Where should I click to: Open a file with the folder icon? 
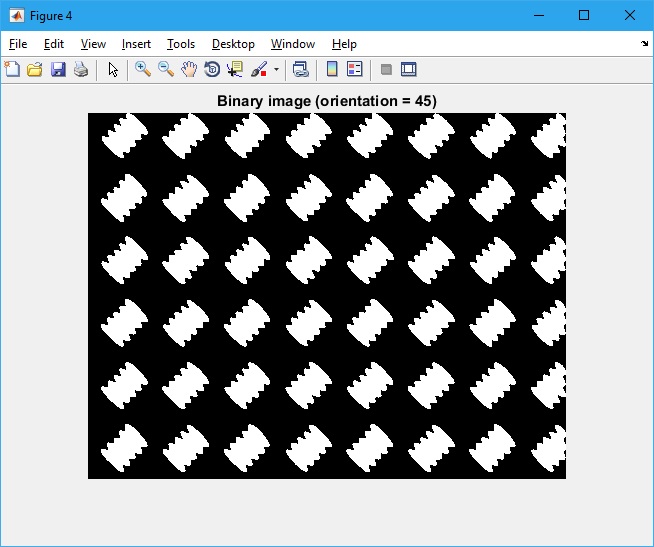[35, 69]
